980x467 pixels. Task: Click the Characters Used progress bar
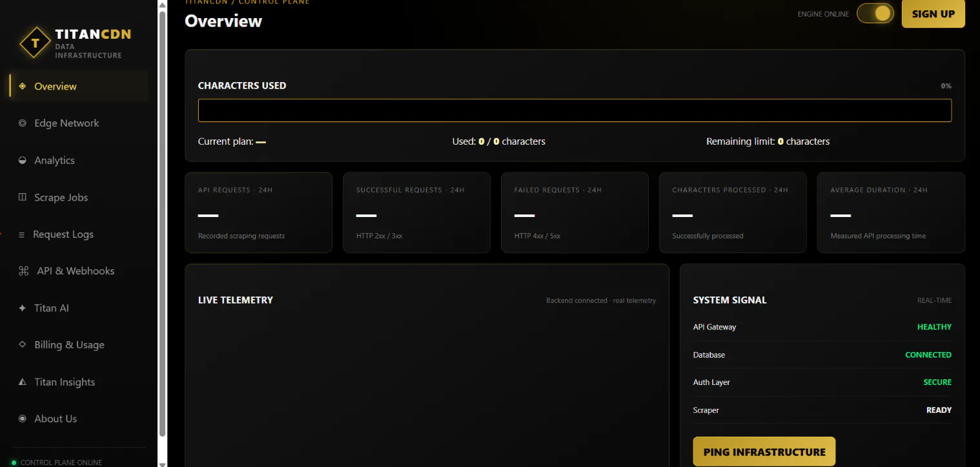575,110
